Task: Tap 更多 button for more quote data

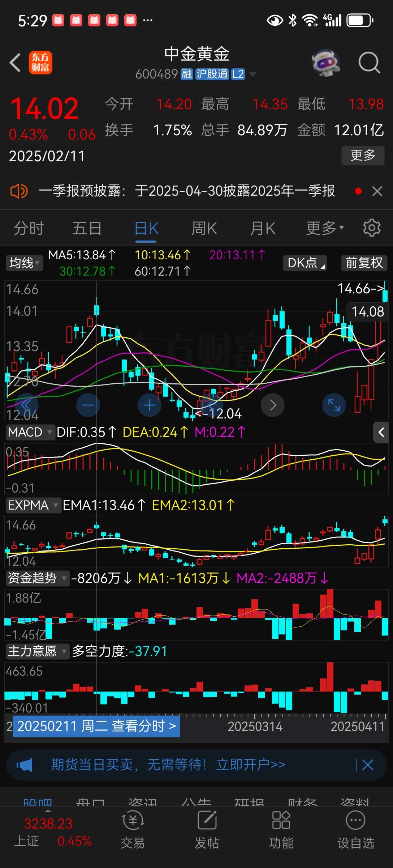Action: [x=363, y=155]
